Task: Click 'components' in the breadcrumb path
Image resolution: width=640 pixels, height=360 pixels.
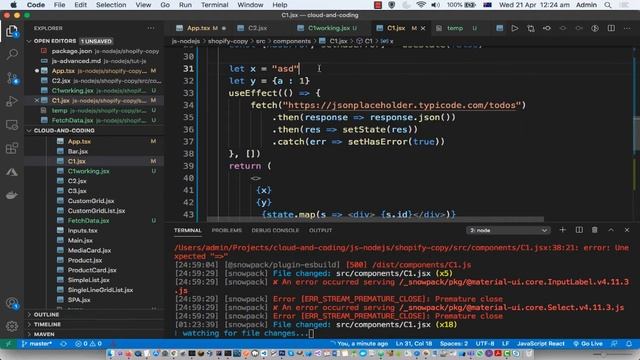Action: (292, 41)
